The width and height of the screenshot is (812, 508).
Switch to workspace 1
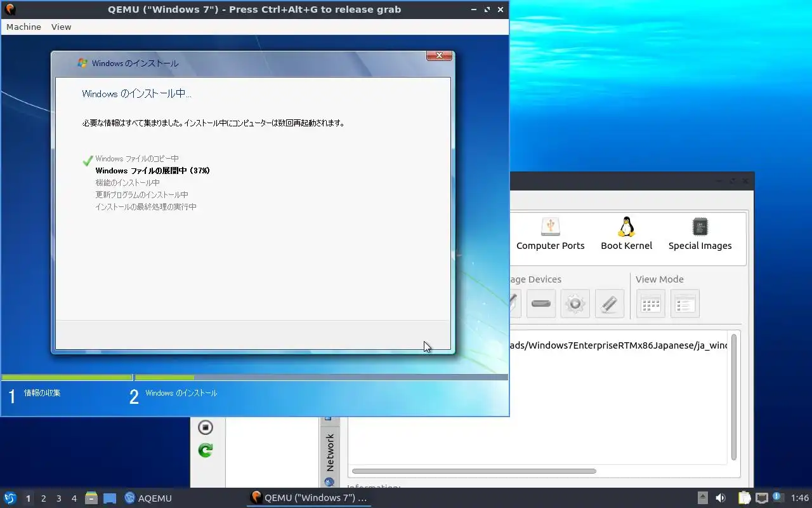click(x=28, y=498)
